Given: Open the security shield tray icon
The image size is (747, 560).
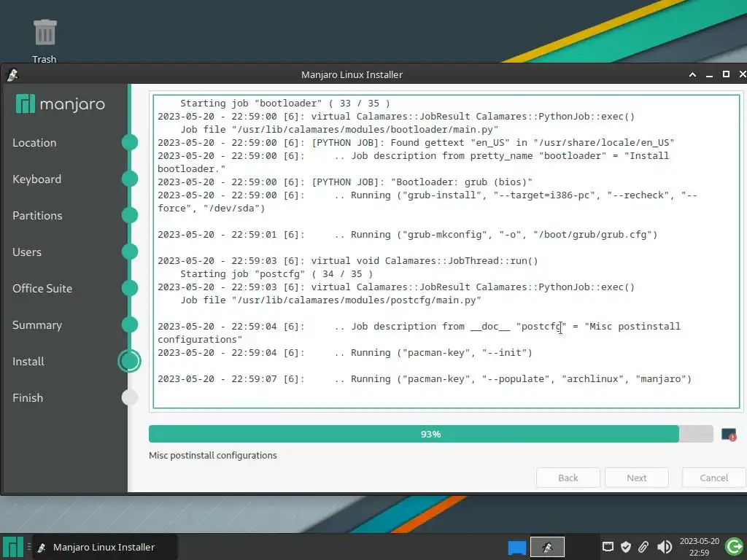Looking at the screenshot, I should [625, 547].
